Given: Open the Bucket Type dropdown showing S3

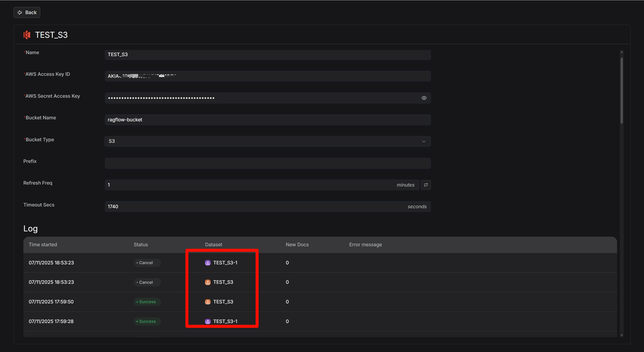Looking at the screenshot, I should 268,142.
